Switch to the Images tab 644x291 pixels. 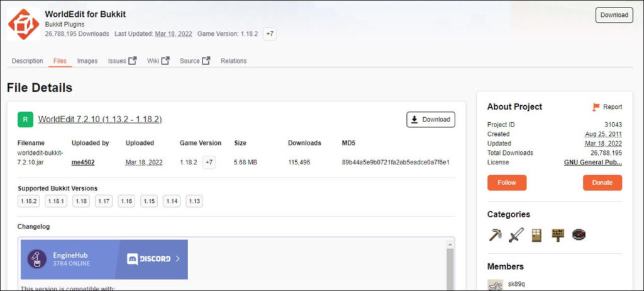[x=87, y=61]
